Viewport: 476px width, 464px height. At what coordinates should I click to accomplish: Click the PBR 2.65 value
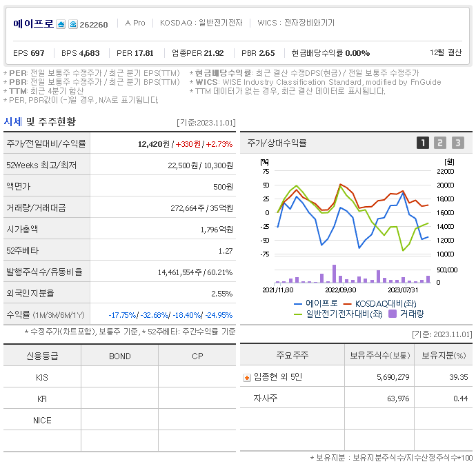pos(258,53)
